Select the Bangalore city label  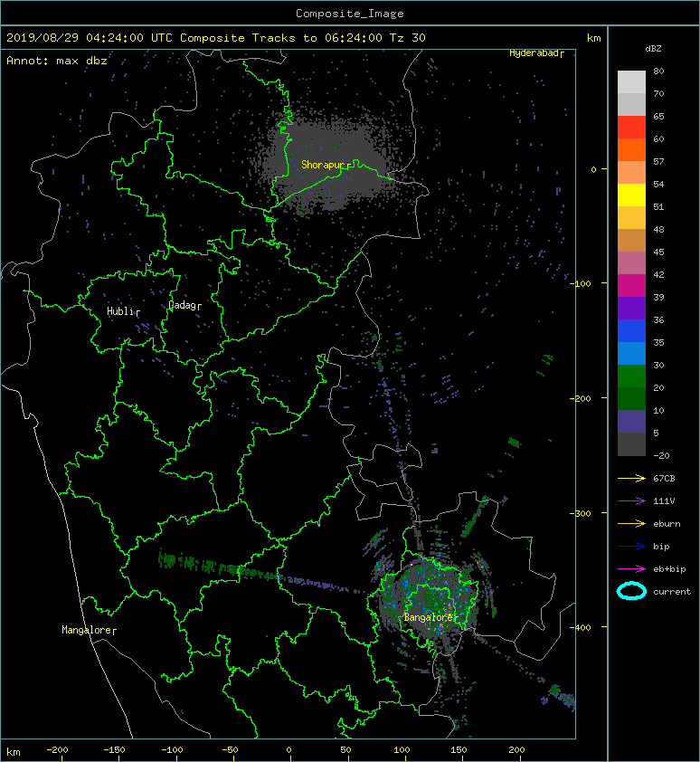(x=430, y=617)
